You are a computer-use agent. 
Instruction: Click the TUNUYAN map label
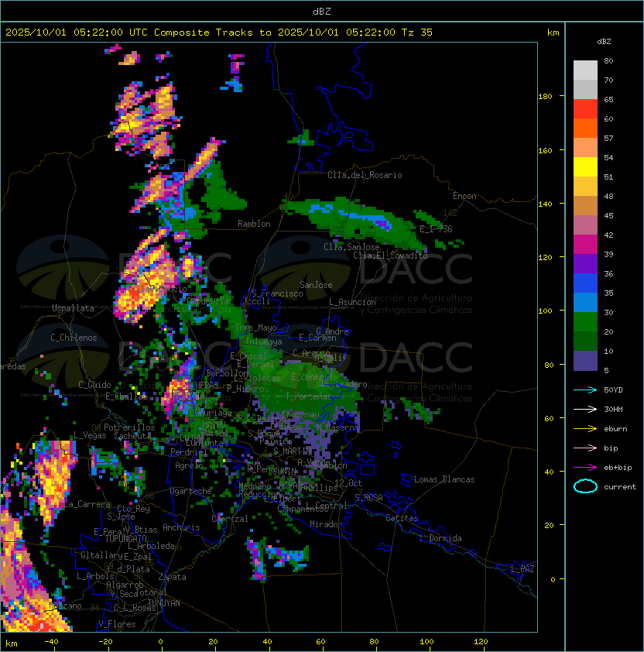(x=164, y=603)
